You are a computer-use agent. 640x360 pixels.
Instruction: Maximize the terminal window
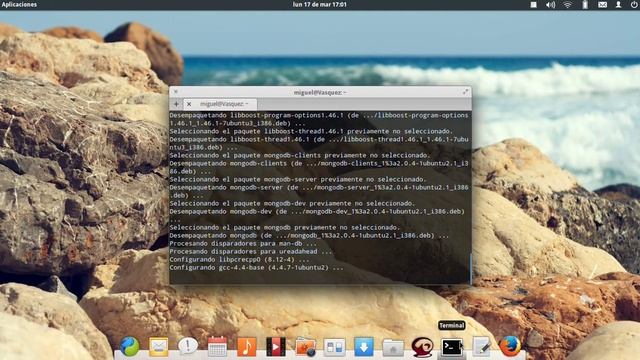coord(465,92)
